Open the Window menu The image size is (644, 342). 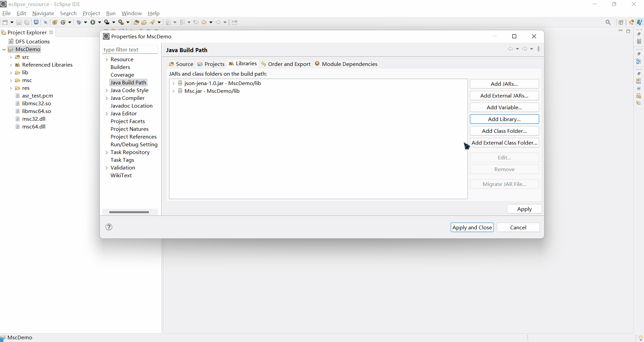click(x=132, y=13)
